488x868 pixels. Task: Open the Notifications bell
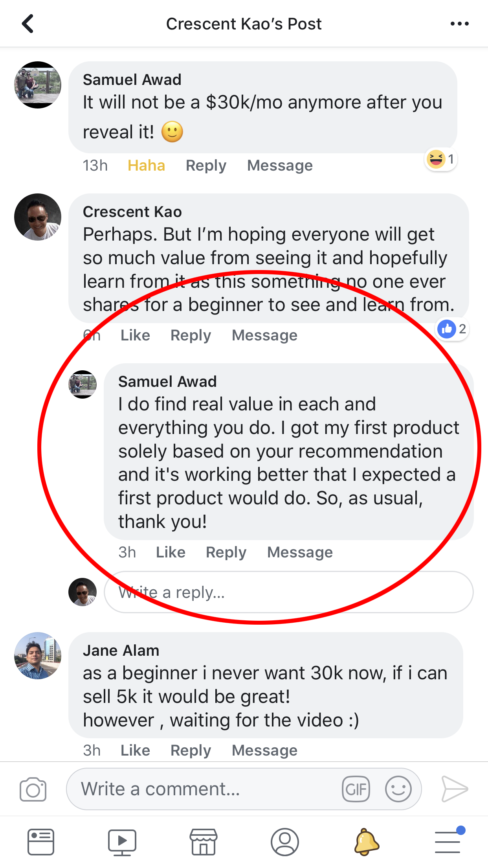coord(366,842)
